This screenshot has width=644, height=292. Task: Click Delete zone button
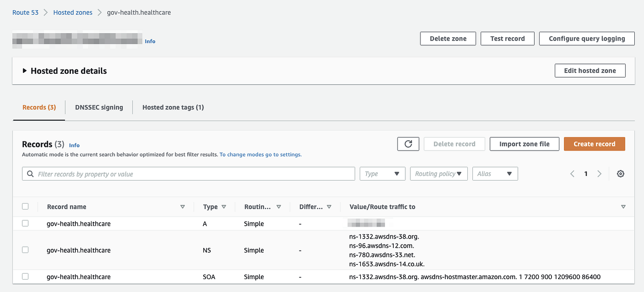[x=448, y=39]
